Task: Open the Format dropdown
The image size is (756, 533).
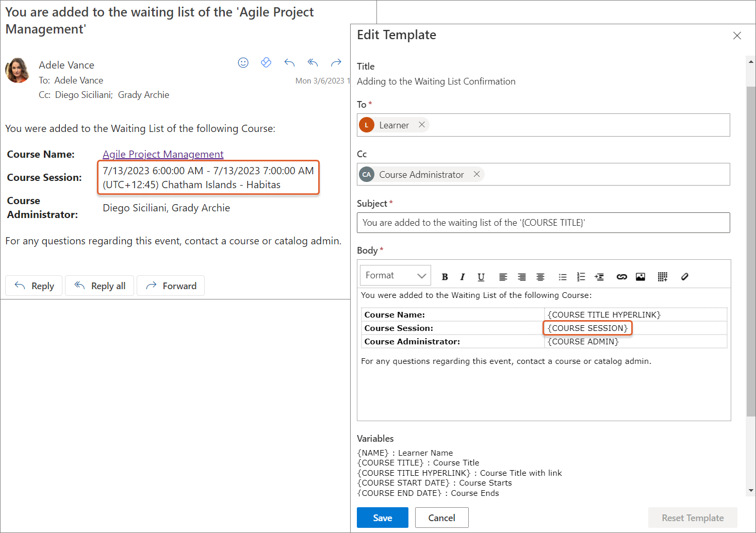Action: point(396,276)
